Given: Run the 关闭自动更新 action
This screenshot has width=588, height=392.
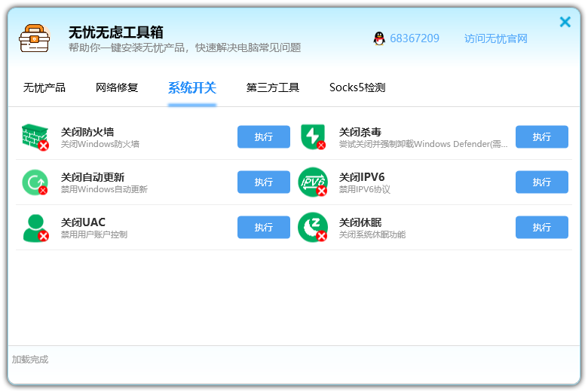Looking at the screenshot, I should tap(264, 182).
